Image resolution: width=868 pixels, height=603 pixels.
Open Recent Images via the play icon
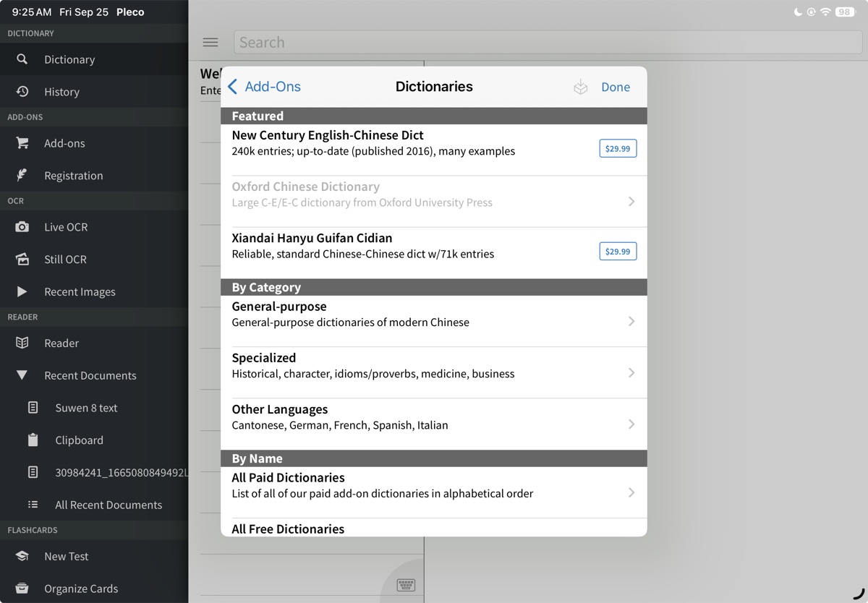point(22,291)
